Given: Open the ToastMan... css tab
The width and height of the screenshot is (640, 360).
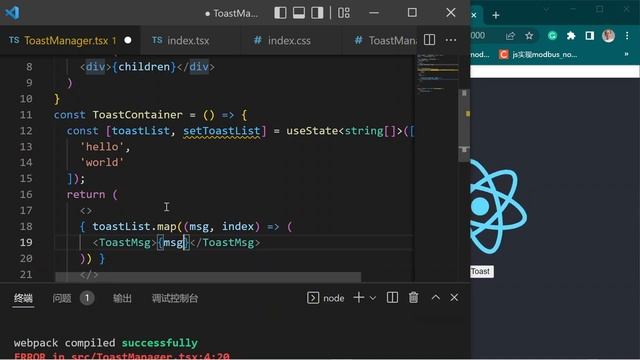Looking at the screenshot, I should pyautogui.click(x=386, y=40).
